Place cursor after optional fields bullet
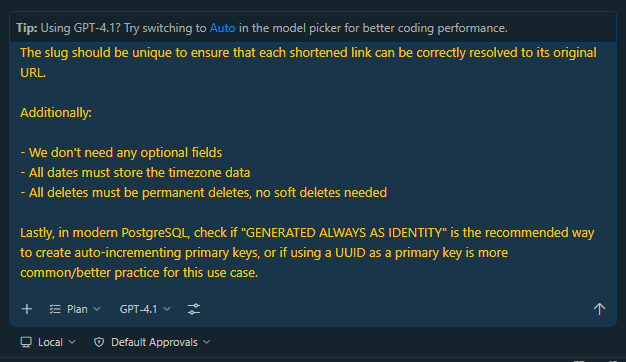Viewport: 626px width, 362px height. (222, 152)
